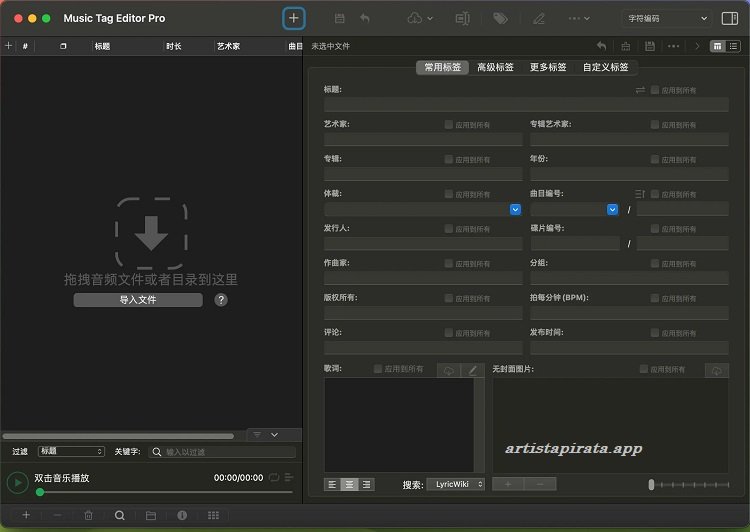The height and width of the screenshot is (532, 750).
Task: Toggle the repeat icon in player
Action: point(274,477)
